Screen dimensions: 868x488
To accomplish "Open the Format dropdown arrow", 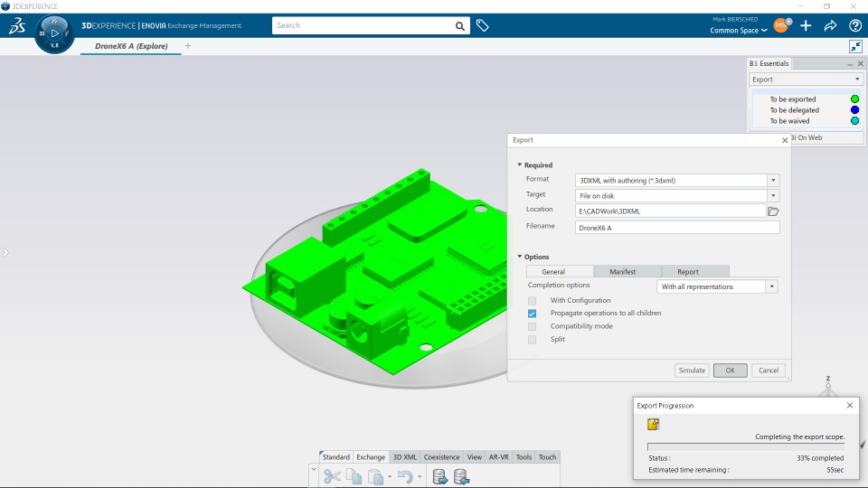I will [773, 181].
